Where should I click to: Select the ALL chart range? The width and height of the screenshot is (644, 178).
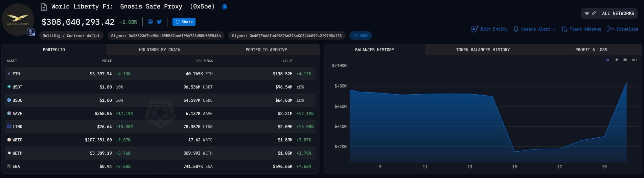tap(635, 60)
